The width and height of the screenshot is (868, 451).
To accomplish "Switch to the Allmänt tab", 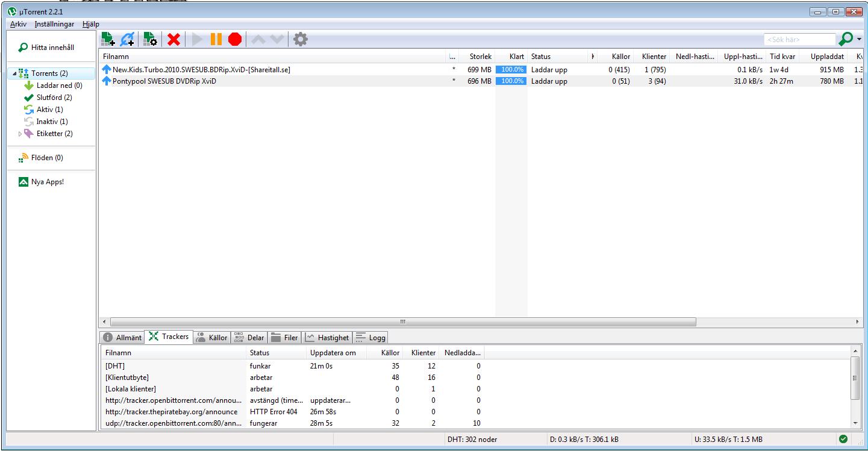I will (122, 338).
